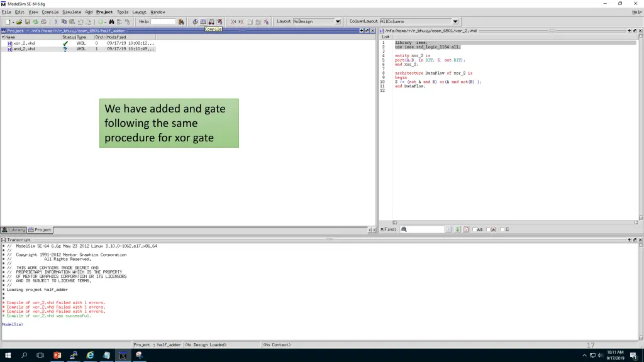
Task: Click the Compile toolbar icon
Action: 195,22
